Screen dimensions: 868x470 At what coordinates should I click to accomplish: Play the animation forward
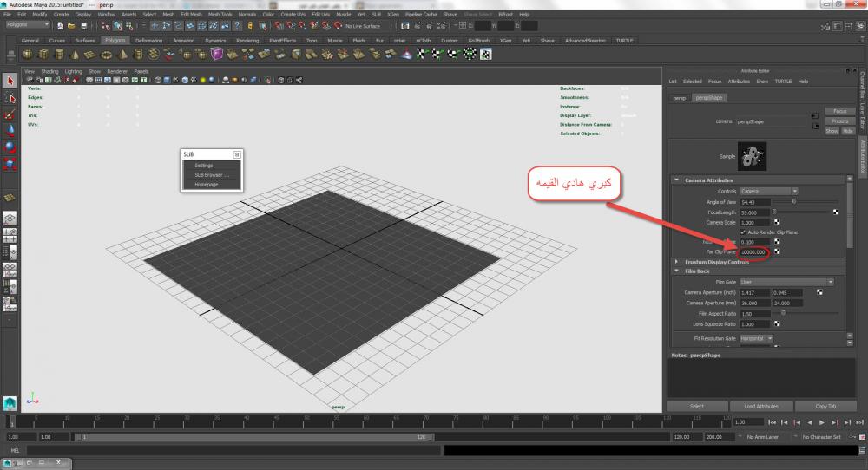point(821,422)
